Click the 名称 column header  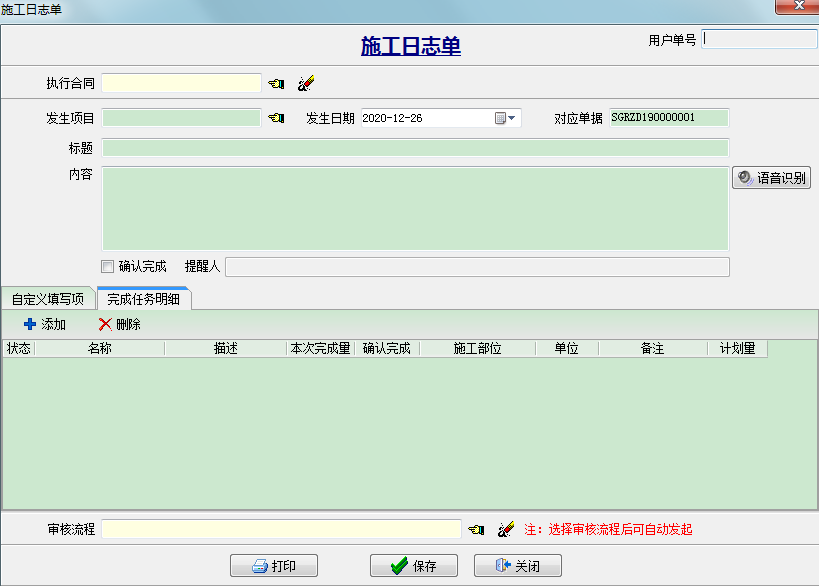coord(99,349)
